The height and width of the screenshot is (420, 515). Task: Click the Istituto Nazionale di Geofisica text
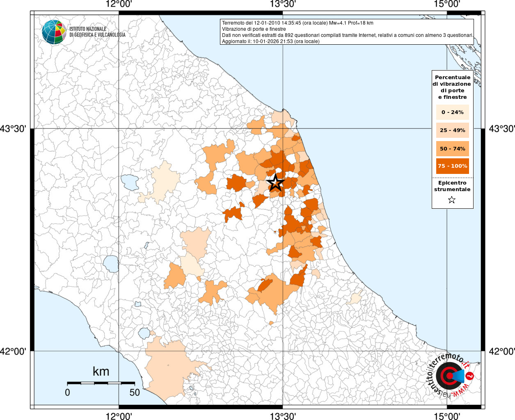(97, 32)
